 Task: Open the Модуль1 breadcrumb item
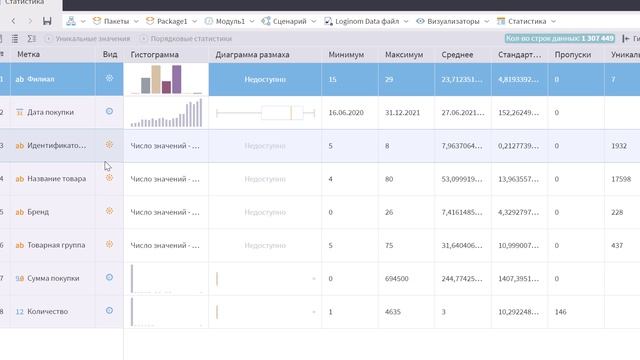pyautogui.click(x=225, y=21)
